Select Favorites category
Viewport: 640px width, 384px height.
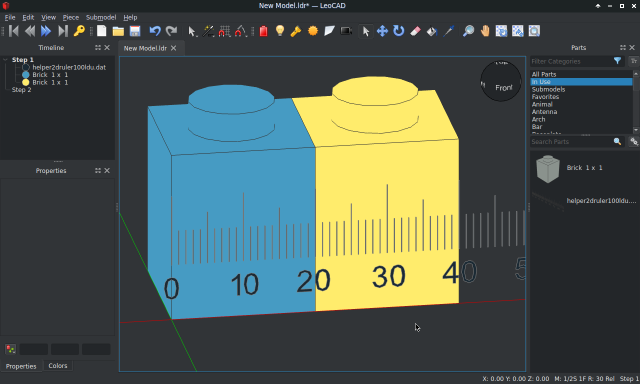coord(545,97)
